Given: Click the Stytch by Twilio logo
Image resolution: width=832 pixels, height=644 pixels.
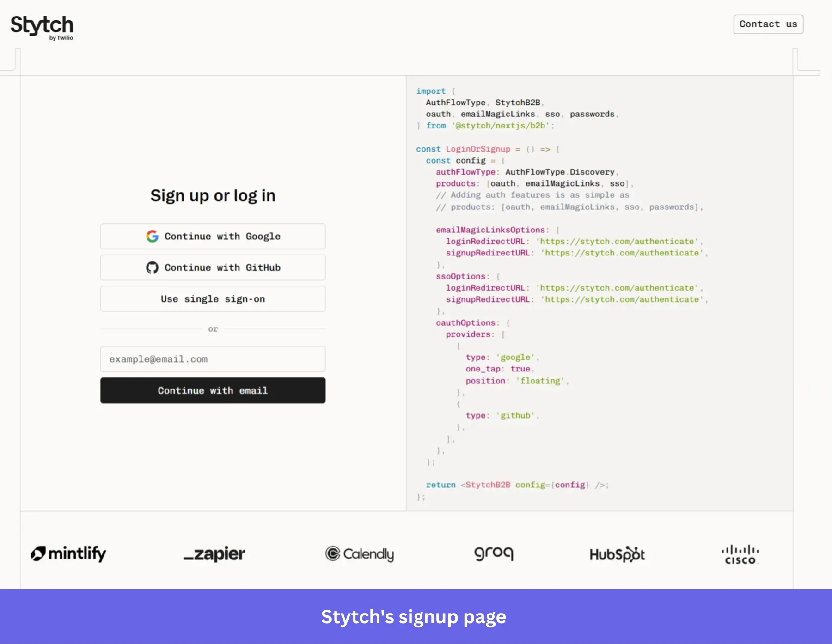Looking at the screenshot, I should pos(42,28).
